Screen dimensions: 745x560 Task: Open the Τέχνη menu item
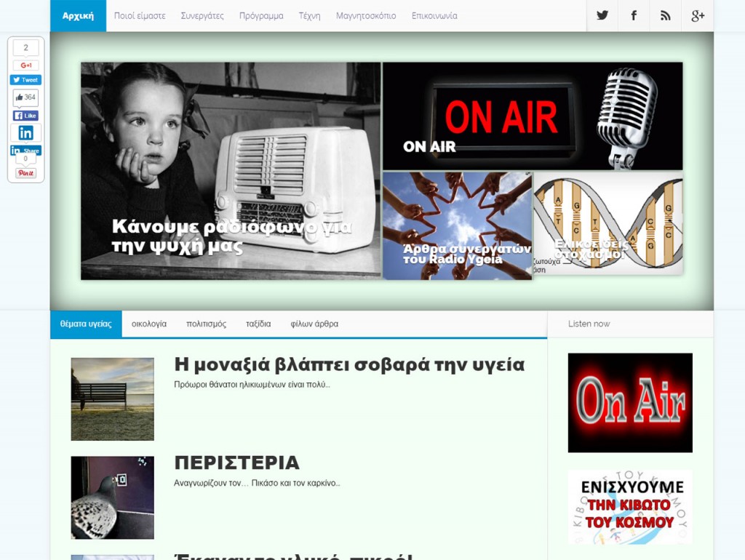tap(309, 16)
